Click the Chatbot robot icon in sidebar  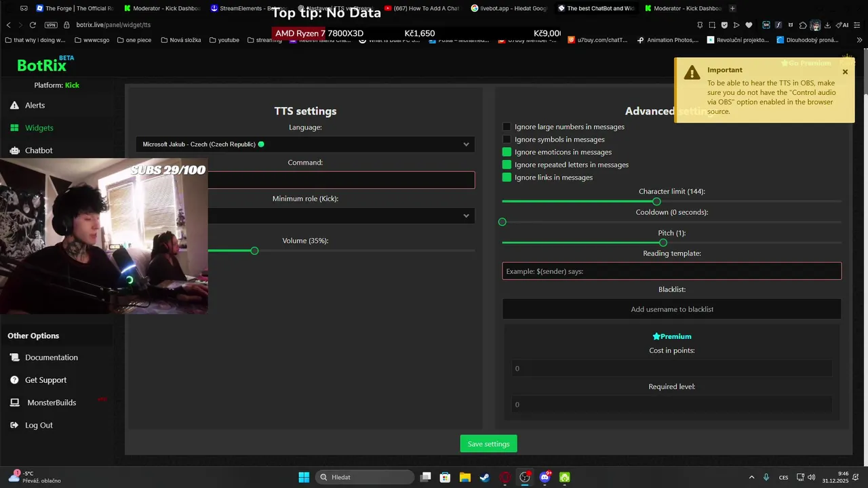click(14, 150)
